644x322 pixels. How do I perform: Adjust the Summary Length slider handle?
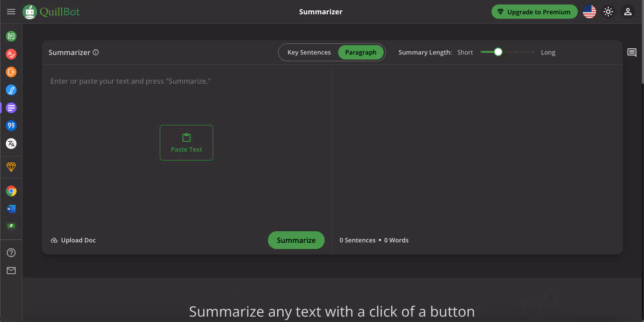498,52
